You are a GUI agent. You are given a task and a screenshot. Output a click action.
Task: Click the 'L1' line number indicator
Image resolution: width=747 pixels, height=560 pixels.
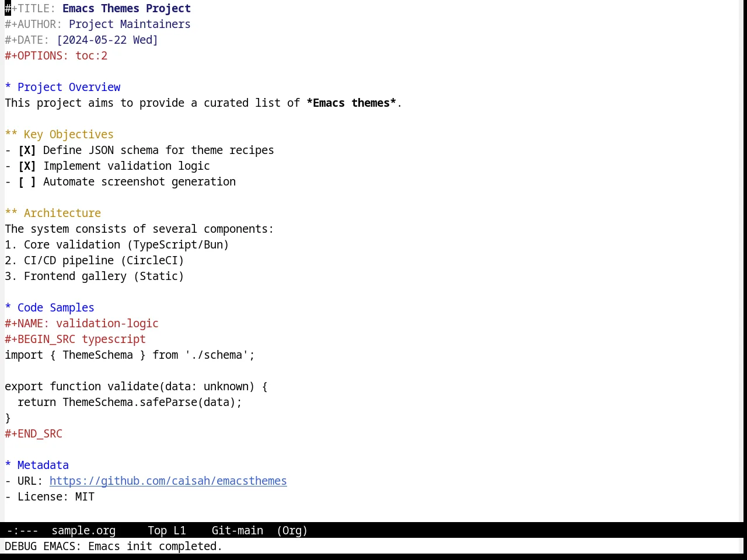click(x=180, y=531)
